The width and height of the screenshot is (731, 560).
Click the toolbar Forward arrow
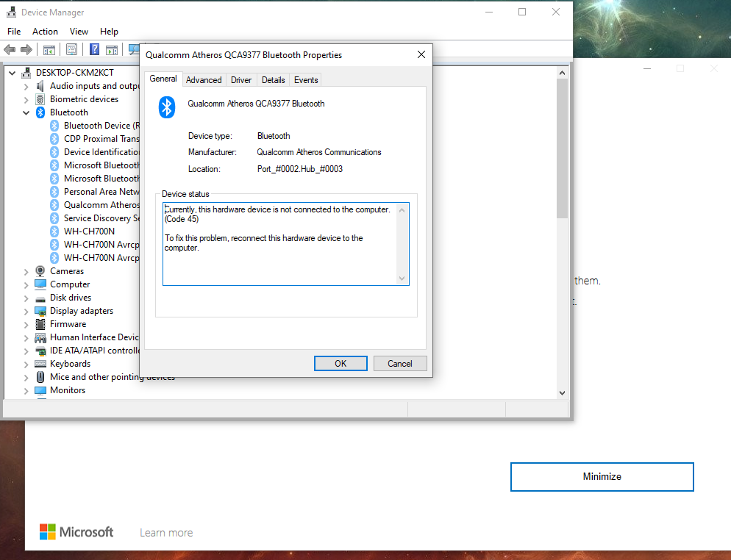[x=26, y=49]
